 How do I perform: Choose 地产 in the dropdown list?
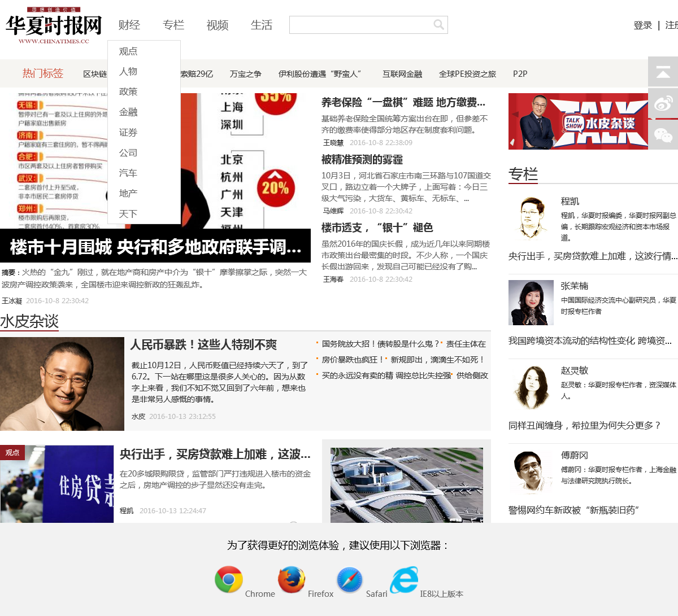point(128,194)
